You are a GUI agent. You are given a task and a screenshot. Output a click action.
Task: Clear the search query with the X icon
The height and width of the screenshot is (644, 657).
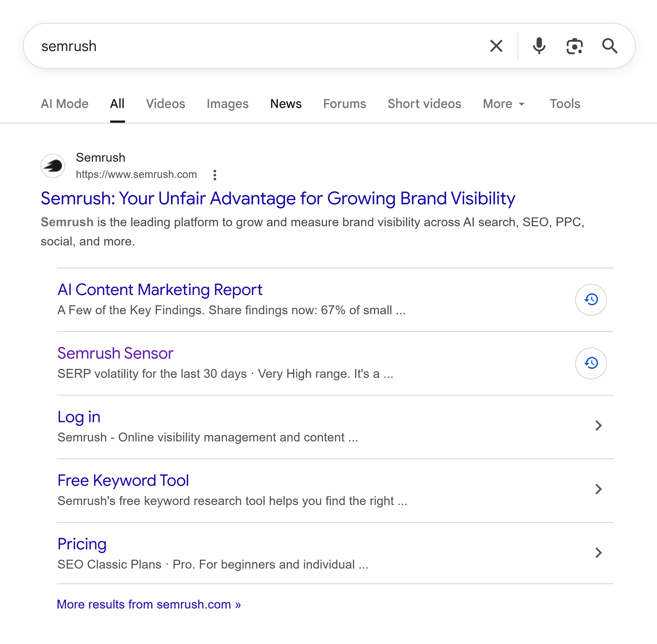click(x=496, y=46)
